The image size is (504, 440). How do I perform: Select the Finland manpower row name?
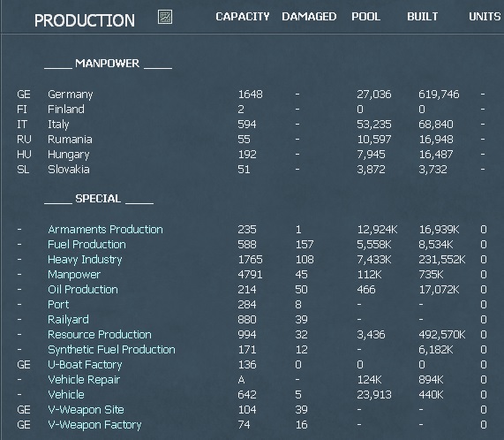click(x=66, y=110)
